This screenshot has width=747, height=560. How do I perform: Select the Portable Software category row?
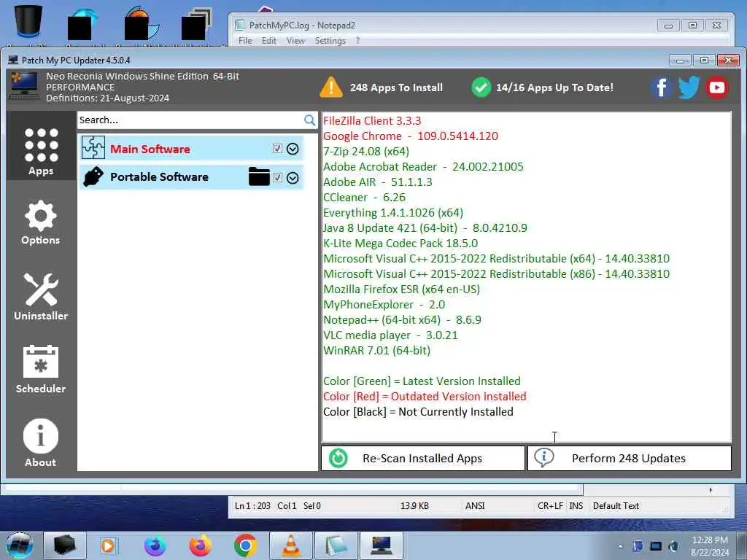(191, 177)
